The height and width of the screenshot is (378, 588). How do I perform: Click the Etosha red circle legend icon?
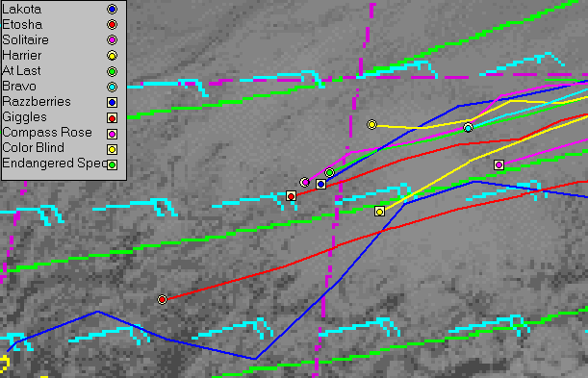click(x=112, y=25)
